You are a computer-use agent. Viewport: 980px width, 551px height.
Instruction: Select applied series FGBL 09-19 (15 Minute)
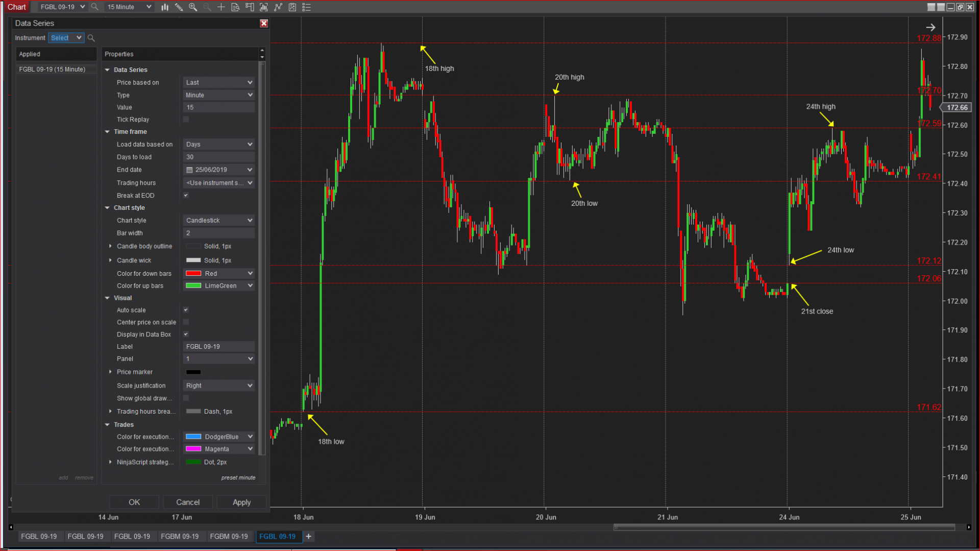(56, 69)
